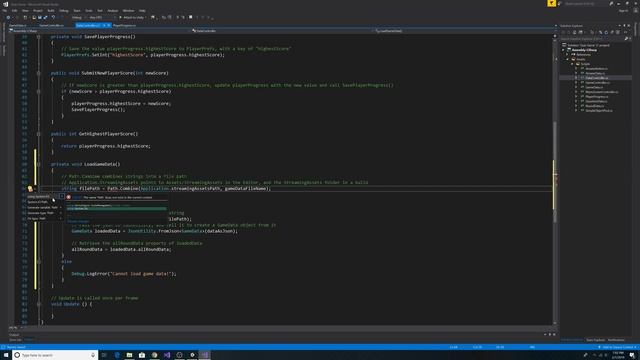Open 'Generate type Path' submenu
The height and width of the screenshot is (360, 640).
(44, 213)
